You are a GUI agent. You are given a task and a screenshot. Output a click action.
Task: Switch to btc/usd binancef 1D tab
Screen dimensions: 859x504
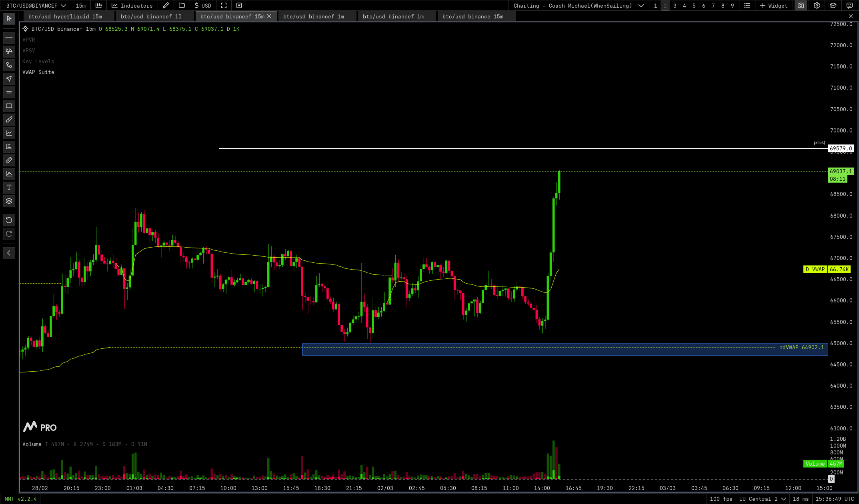(x=151, y=16)
